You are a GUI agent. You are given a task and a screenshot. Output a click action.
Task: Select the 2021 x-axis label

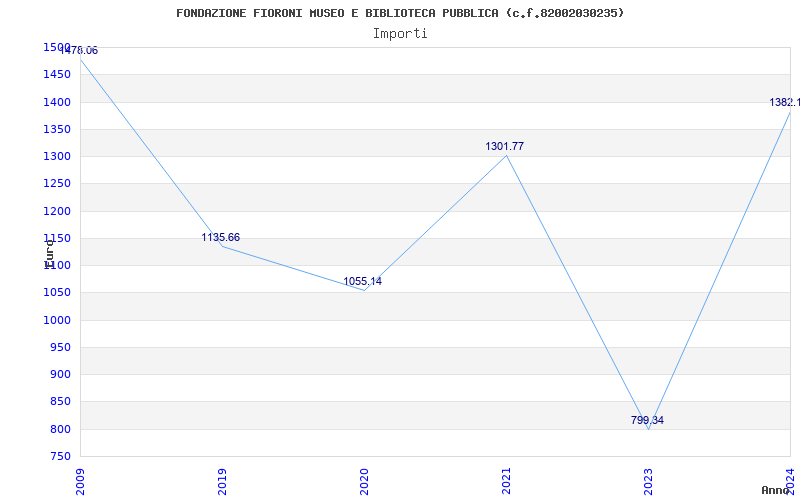coord(506,481)
